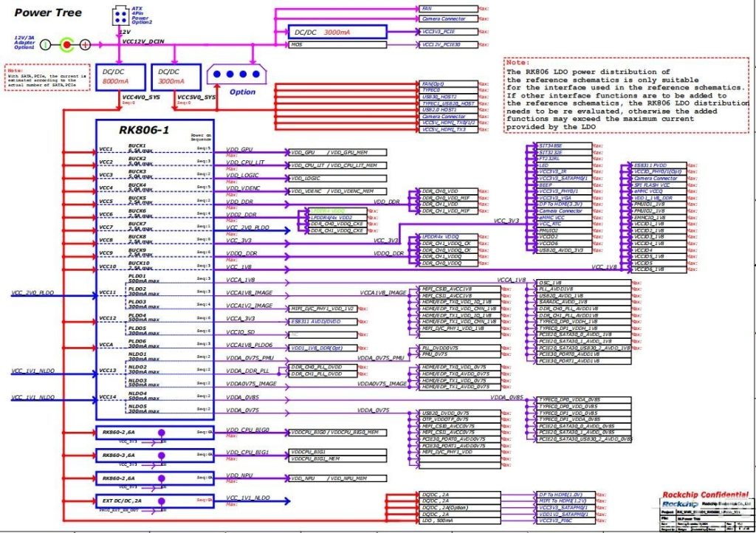This screenshot has width=756, height=533.
Task: Click the MOS load box
Action: pyautogui.click(x=337, y=45)
